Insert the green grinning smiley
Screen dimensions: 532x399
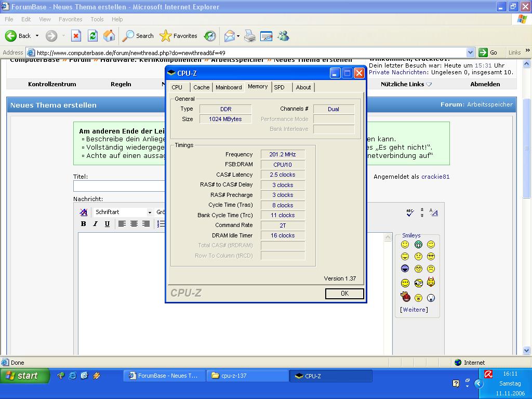pyautogui.click(x=418, y=244)
